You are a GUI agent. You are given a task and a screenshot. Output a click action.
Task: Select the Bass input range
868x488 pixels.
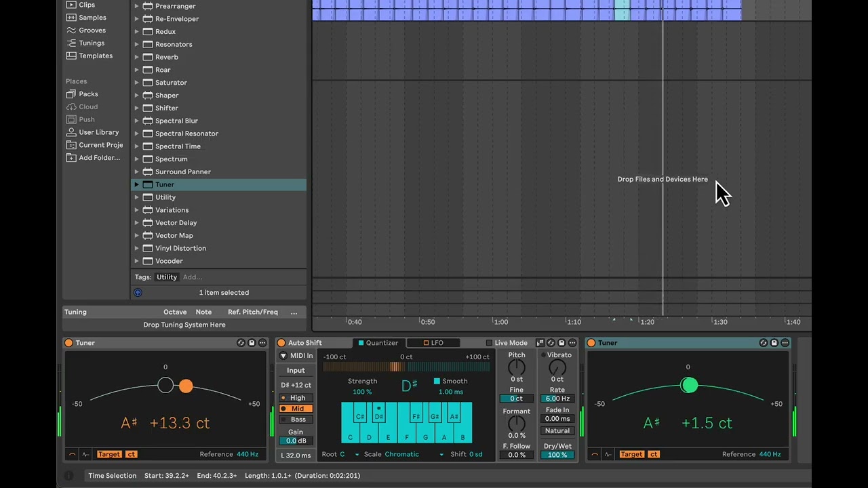(296, 420)
